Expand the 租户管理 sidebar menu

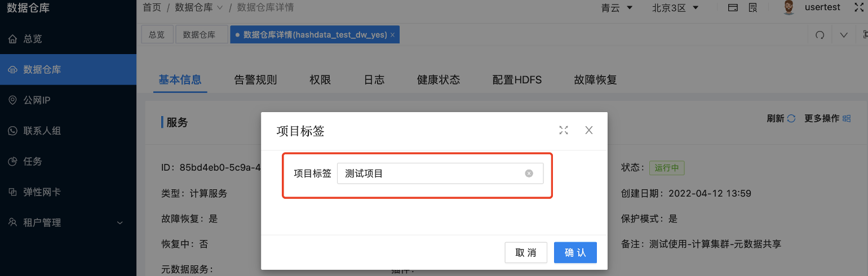click(x=68, y=222)
